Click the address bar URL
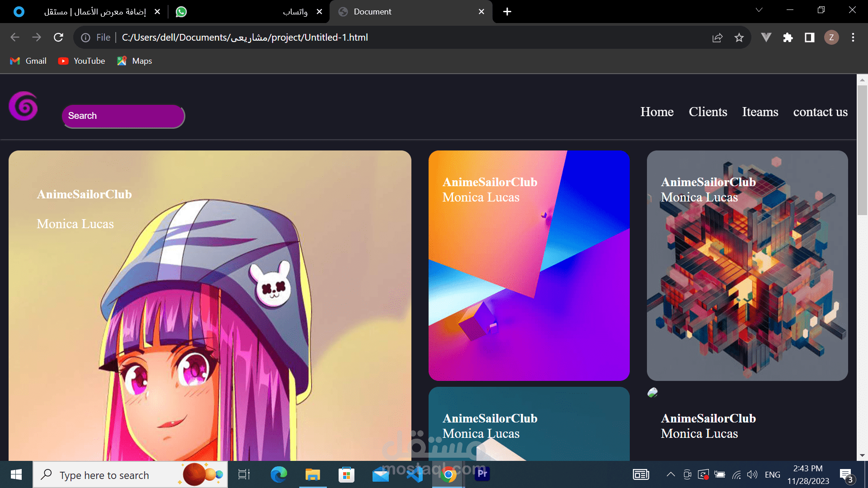This screenshot has height=488, width=868. tap(245, 38)
